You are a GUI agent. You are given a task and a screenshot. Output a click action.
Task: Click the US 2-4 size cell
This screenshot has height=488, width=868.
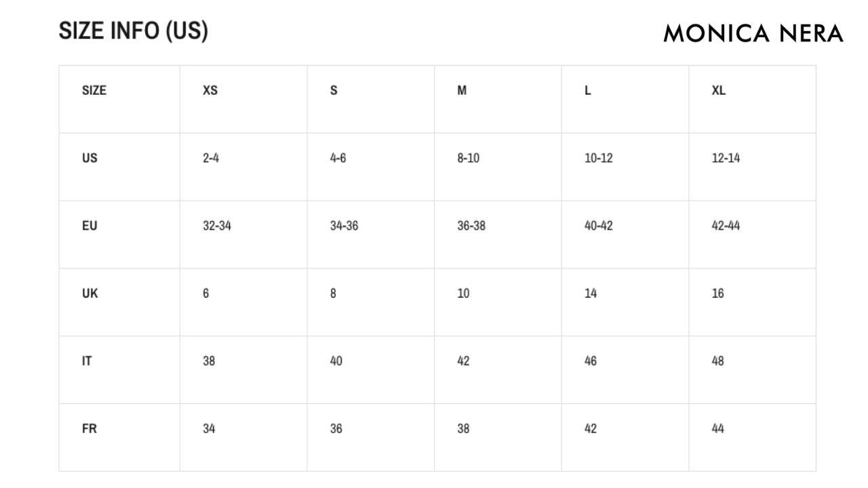coord(211,158)
